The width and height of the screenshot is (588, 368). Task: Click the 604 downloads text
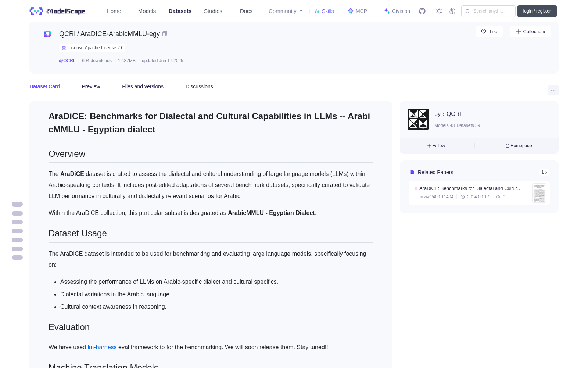(x=97, y=61)
